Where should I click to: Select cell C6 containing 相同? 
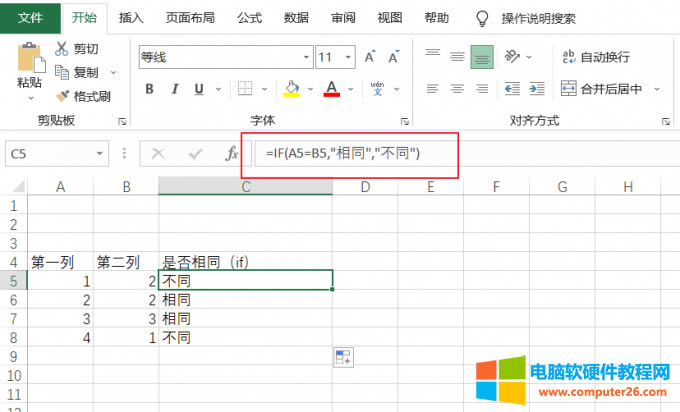tap(245, 300)
